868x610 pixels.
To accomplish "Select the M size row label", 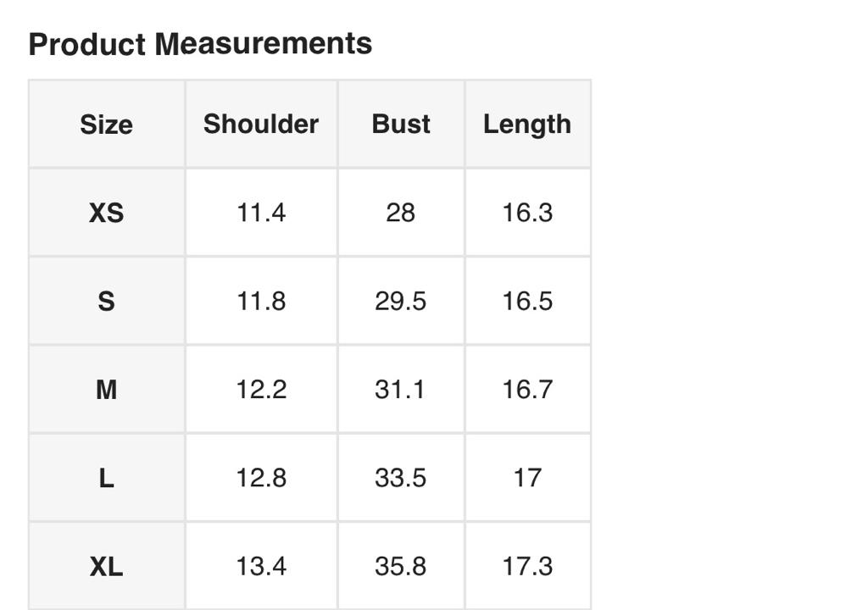I will (106, 390).
